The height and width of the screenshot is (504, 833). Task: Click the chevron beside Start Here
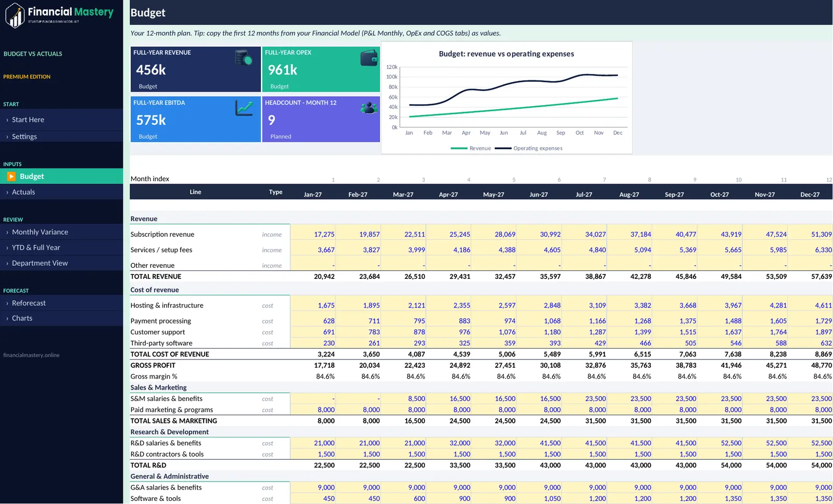point(7,120)
